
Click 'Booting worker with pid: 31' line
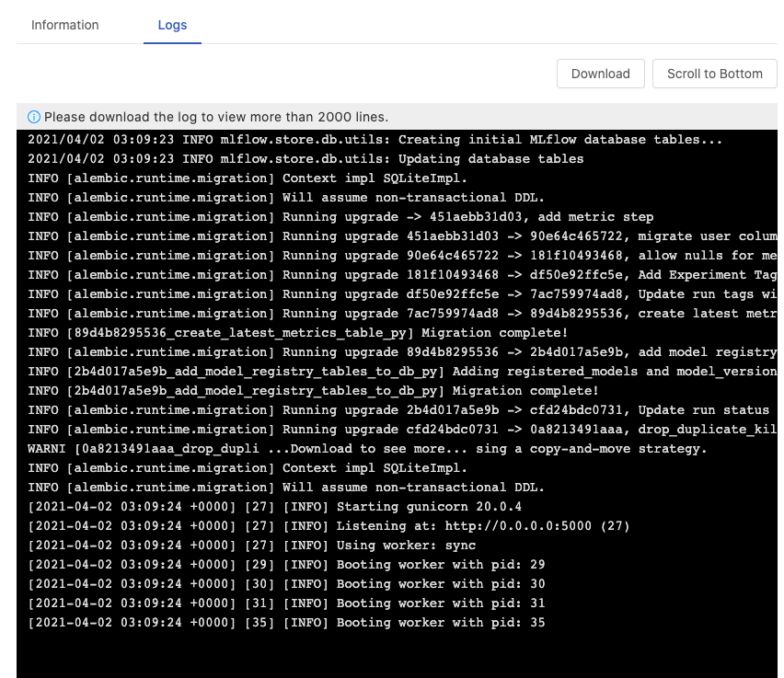pyautogui.click(x=286, y=603)
